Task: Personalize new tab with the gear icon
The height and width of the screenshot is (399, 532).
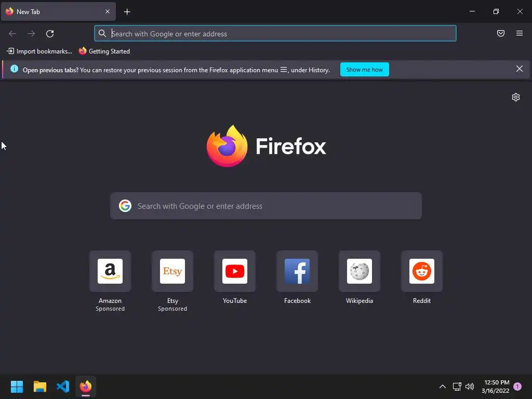Action: pos(516,97)
